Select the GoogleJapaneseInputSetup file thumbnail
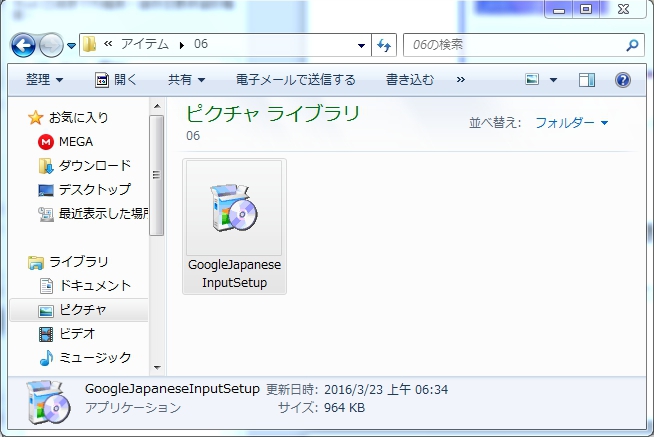Viewport: 654px width, 437px height. tap(234, 208)
